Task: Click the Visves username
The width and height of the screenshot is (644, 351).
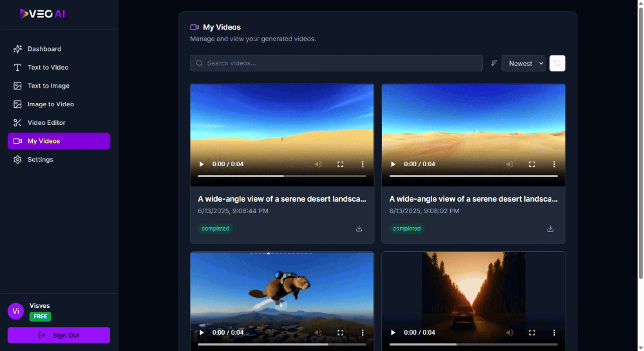Action: point(39,306)
